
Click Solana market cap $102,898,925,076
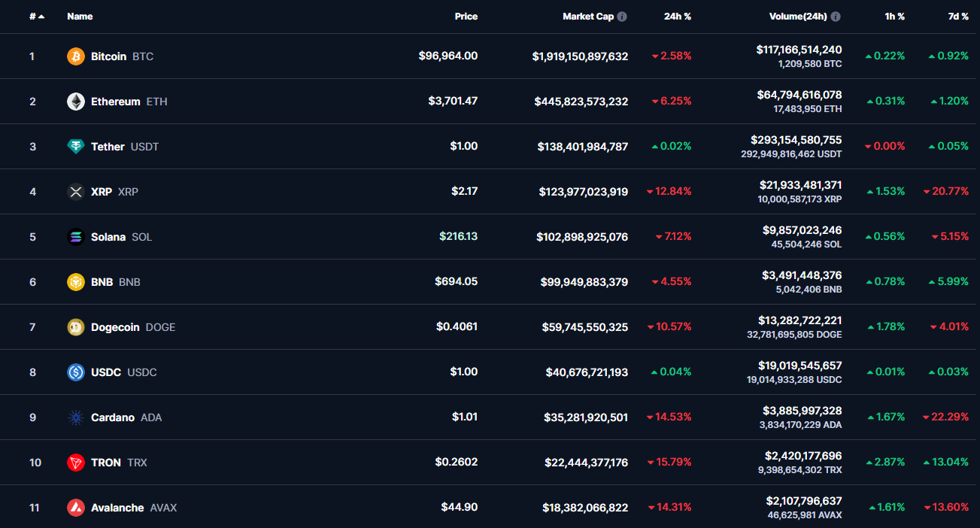[582, 237]
